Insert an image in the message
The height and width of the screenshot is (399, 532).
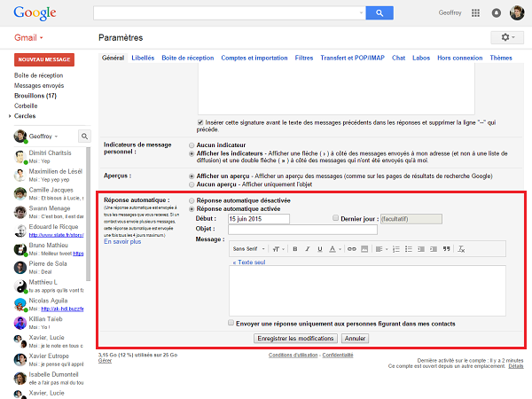point(364,249)
